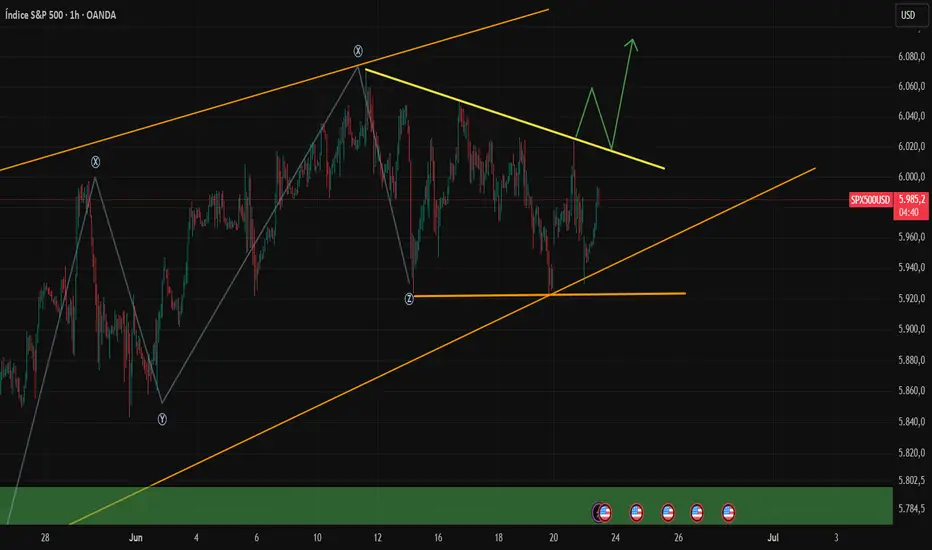Screen dimensions: 932x550
Task: Click the 6.020,0 price axis label
Action: (911, 146)
